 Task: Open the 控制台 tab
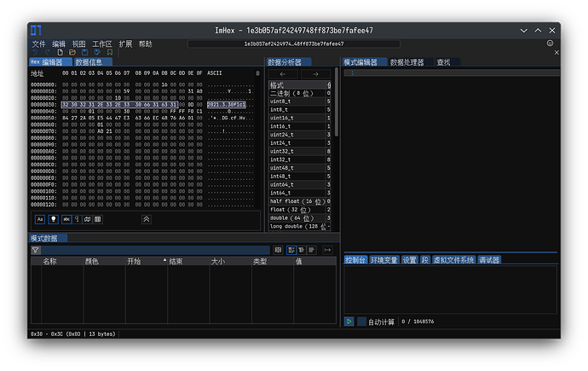pos(355,260)
